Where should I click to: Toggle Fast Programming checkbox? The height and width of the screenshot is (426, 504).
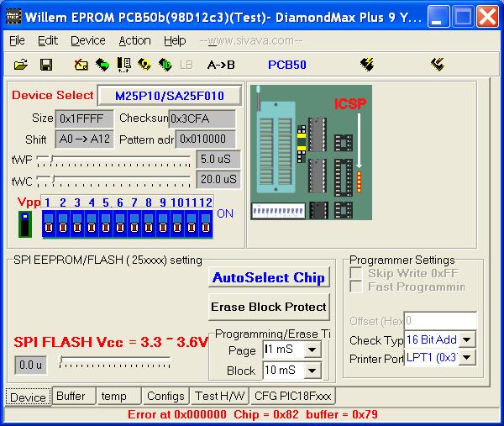[356, 287]
